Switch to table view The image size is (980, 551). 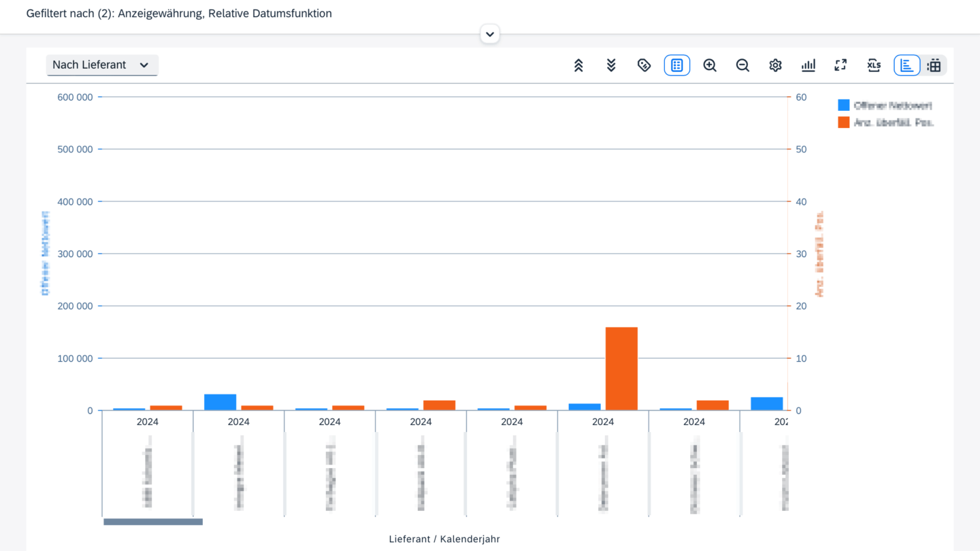(x=934, y=65)
